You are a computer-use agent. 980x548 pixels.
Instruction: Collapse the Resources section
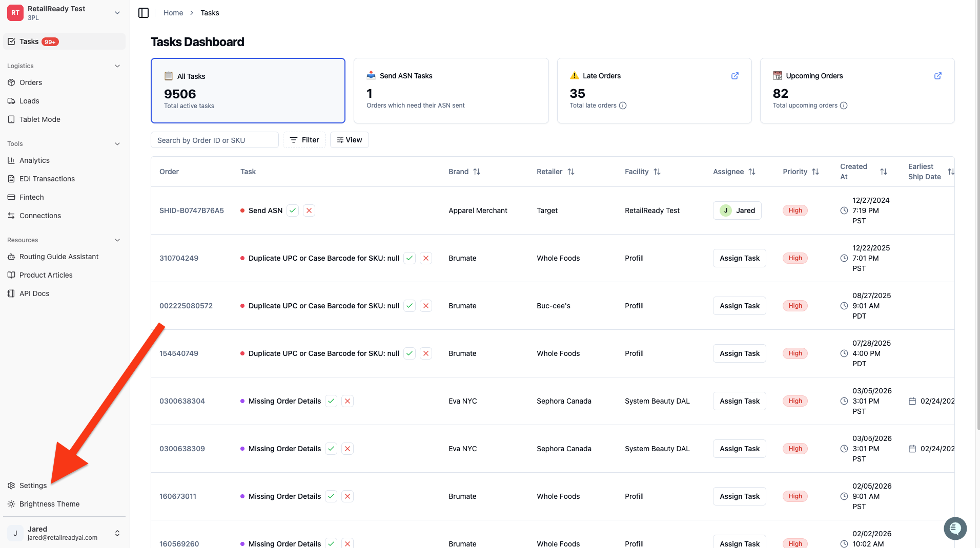click(x=117, y=240)
